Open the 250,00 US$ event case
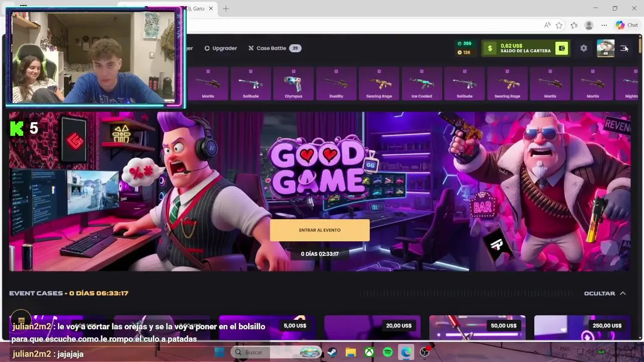 pos(582,327)
